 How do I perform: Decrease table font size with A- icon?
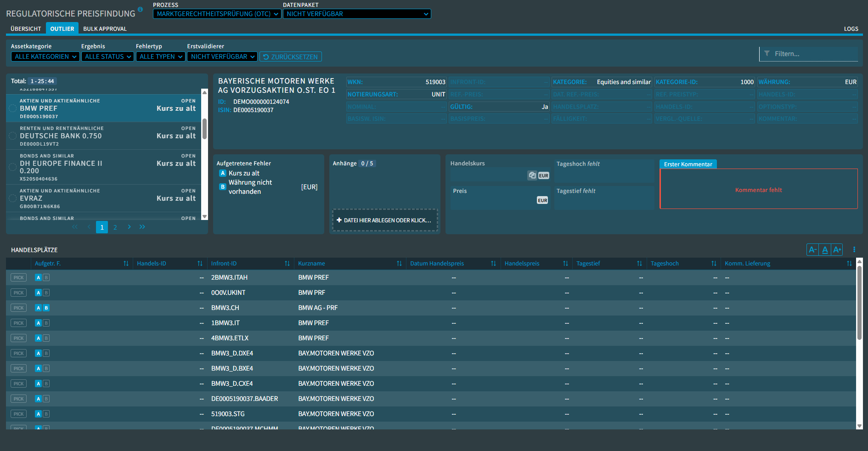tap(812, 250)
